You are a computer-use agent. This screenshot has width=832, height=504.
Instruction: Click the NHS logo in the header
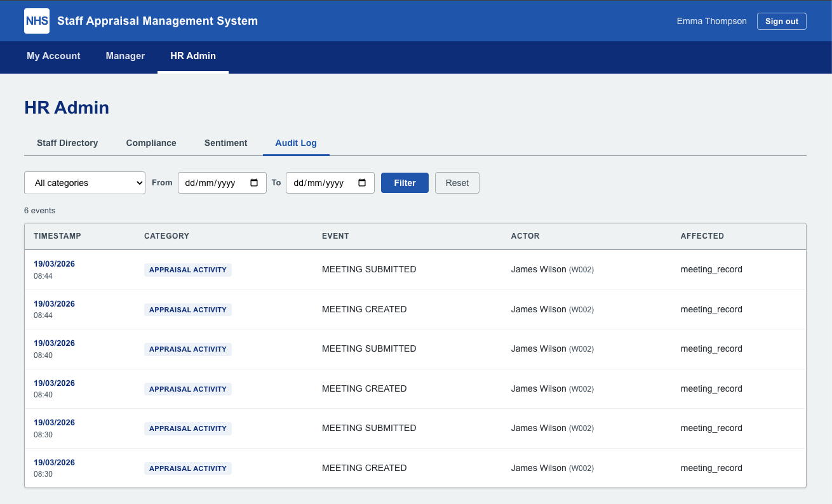[x=36, y=20]
